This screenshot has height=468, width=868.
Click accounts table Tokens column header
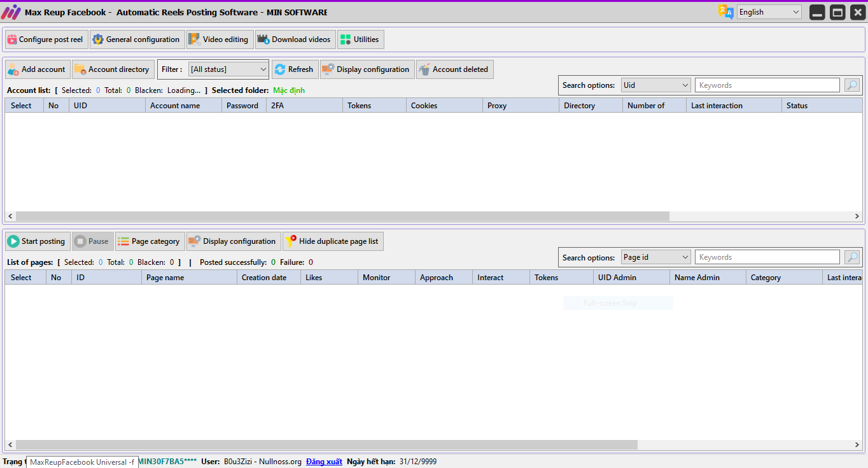tap(374, 106)
